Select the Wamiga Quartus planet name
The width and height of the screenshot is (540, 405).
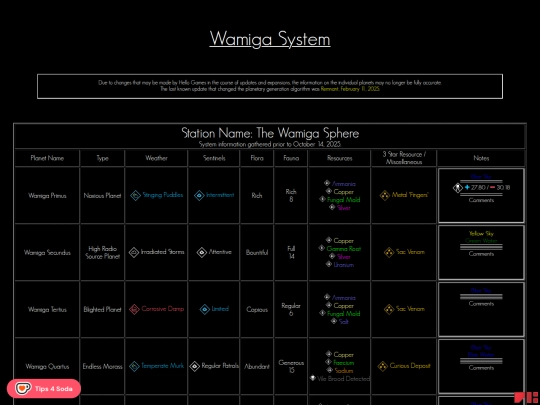click(x=47, y=366)
